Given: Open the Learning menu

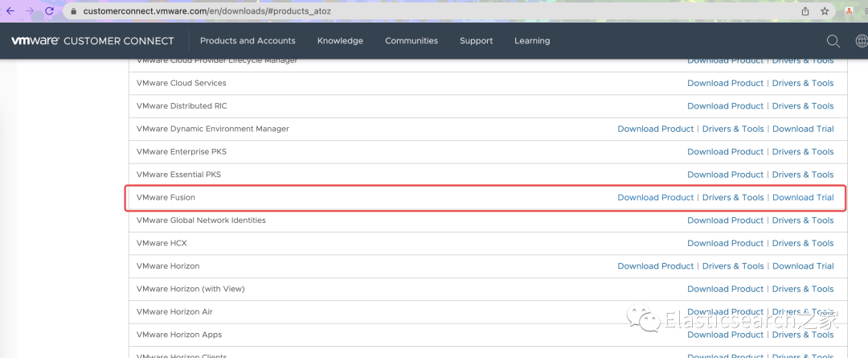Looking at the screenshot, I should pyautogui.click(x=532, y=40).
